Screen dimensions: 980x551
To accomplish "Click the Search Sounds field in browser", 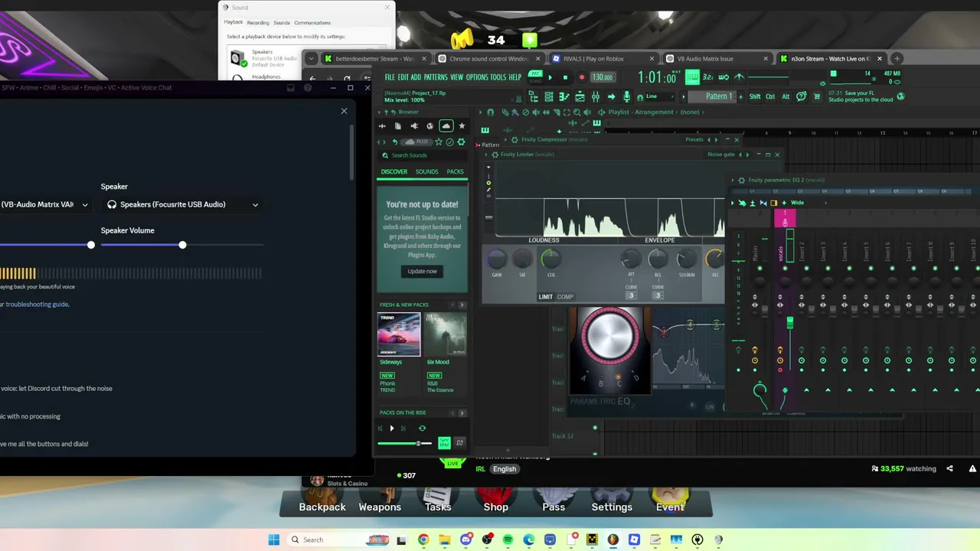I will click(423, 155).
